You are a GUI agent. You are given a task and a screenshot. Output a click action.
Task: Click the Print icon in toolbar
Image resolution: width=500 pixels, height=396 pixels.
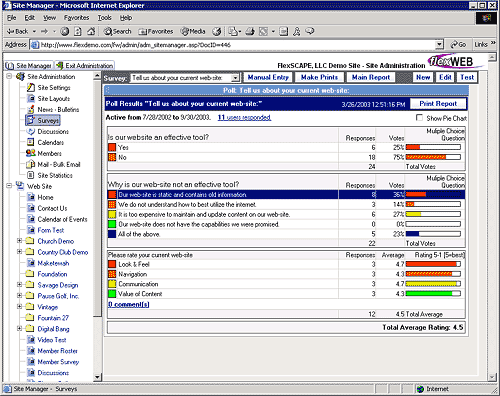click(x=250, y=32)
